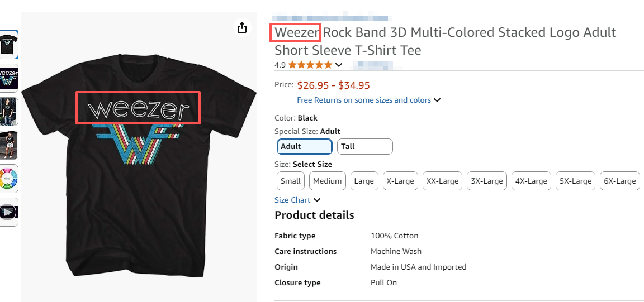Pick size Small
644x302 pixels.
(x=291, y=181)
